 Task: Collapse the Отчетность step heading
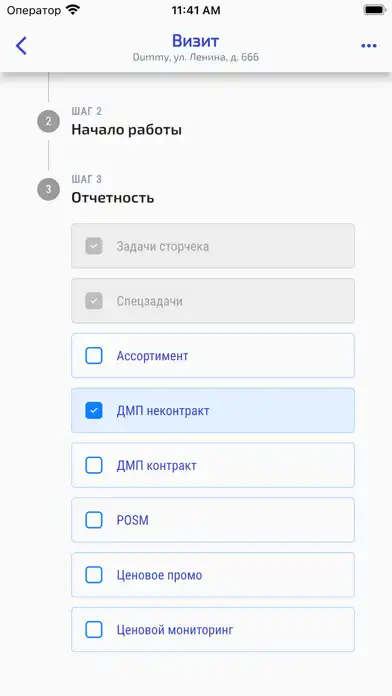[113, 198]
